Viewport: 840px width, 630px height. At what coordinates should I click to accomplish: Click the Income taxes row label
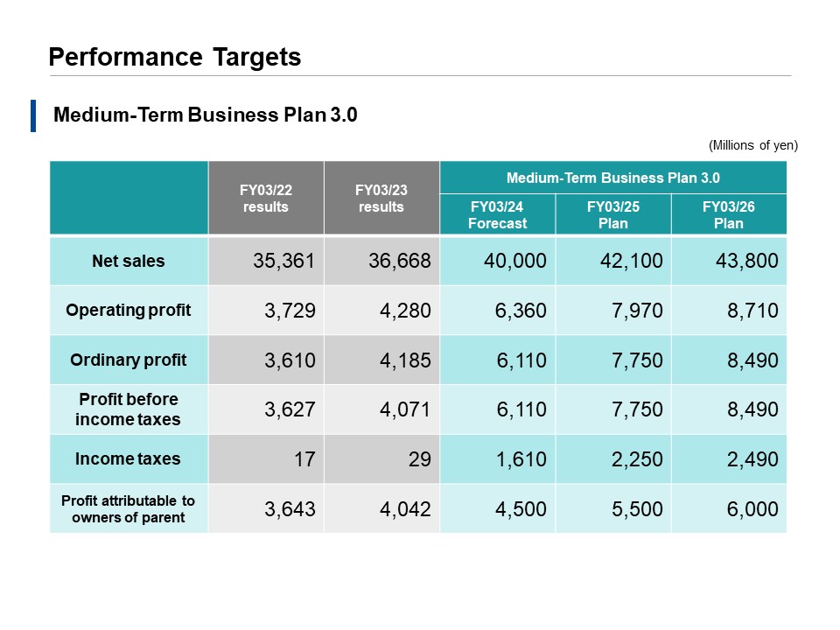coord(128,458)
